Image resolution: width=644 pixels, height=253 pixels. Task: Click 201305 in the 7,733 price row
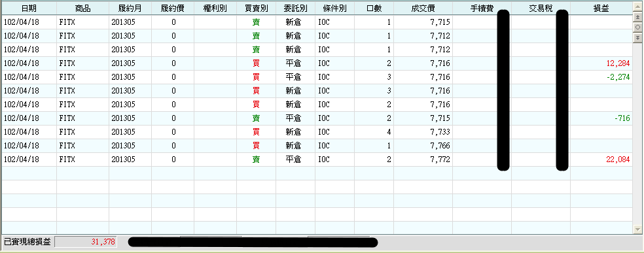(123, 132)
